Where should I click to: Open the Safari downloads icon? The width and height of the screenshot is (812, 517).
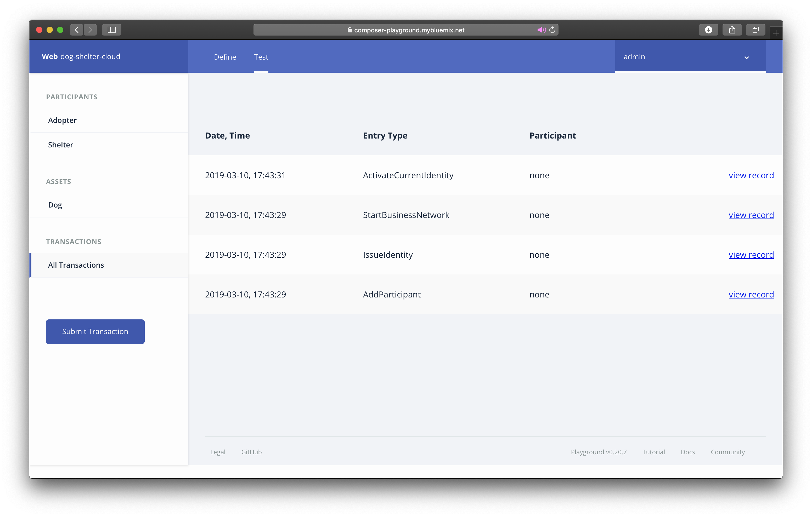[x=708, y=30]
